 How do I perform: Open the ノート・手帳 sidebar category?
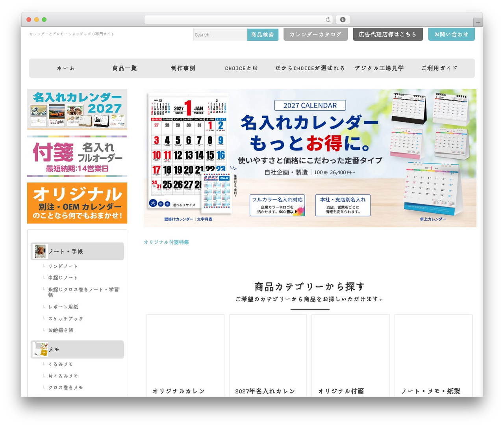[x=77, y=251]
